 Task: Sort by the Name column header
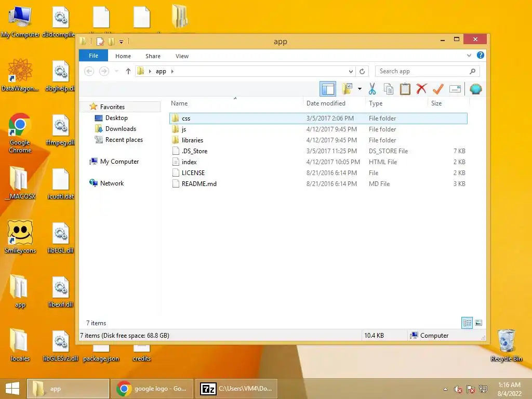(x=235, y=103)
